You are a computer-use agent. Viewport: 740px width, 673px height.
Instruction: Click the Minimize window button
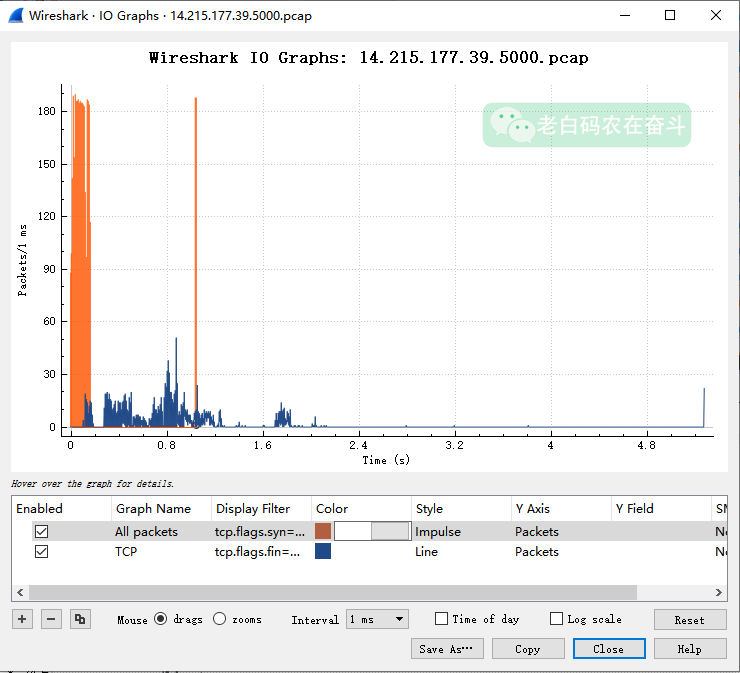pos(625,15)
